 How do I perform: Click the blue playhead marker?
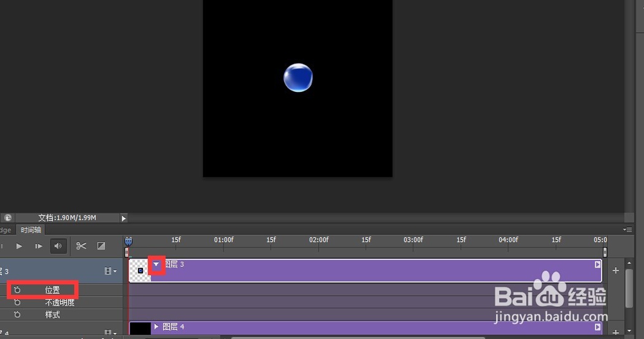pos(129,241)
